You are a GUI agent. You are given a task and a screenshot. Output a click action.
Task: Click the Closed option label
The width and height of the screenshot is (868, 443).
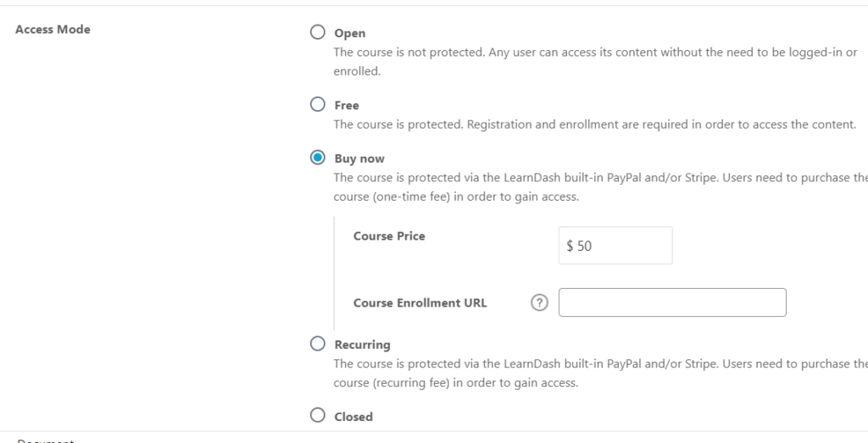coord(353,417)
